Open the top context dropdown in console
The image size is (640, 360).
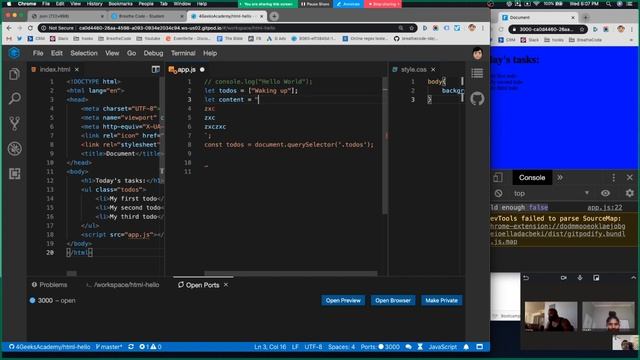[550, 193]
